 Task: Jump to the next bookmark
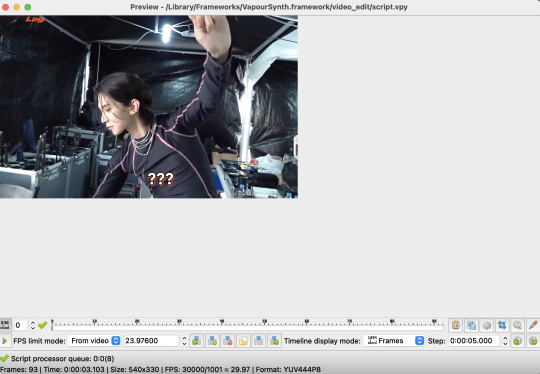click(274, 341)
